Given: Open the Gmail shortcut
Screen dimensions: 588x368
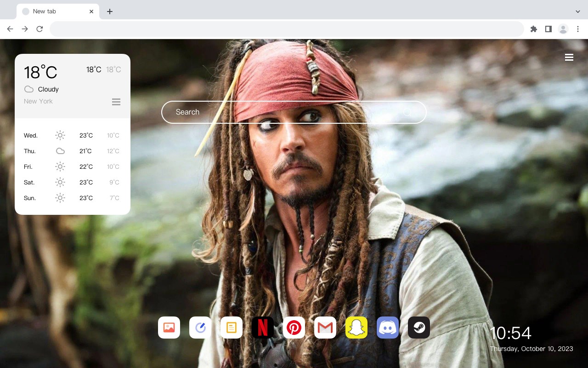Looking at the screenshot, I should tap(325, 328).
